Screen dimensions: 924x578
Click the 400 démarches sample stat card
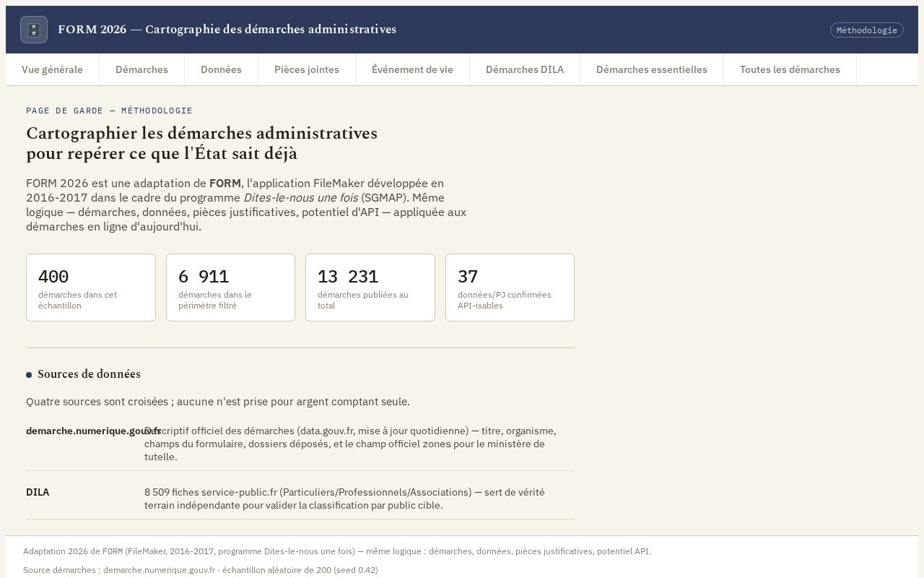click(x=91, y=288)
